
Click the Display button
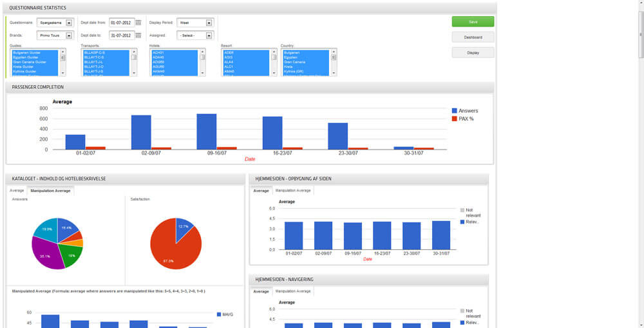click(x=473, y=53)
